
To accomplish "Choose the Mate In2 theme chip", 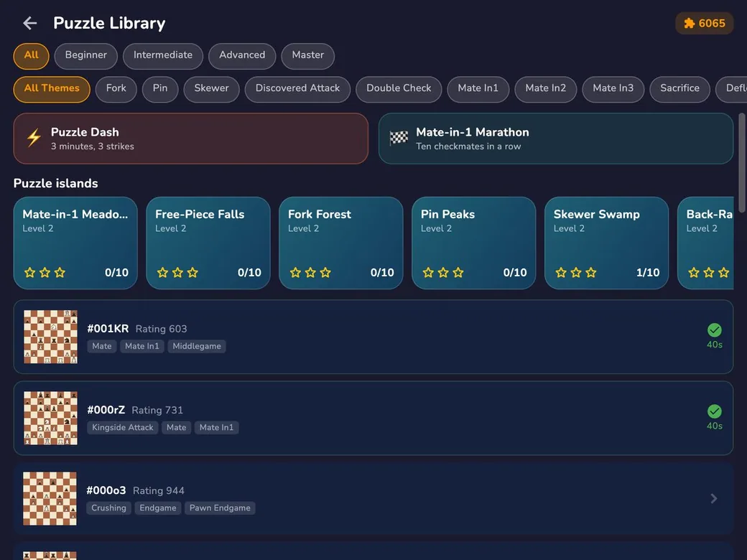I will coord(545,89).
